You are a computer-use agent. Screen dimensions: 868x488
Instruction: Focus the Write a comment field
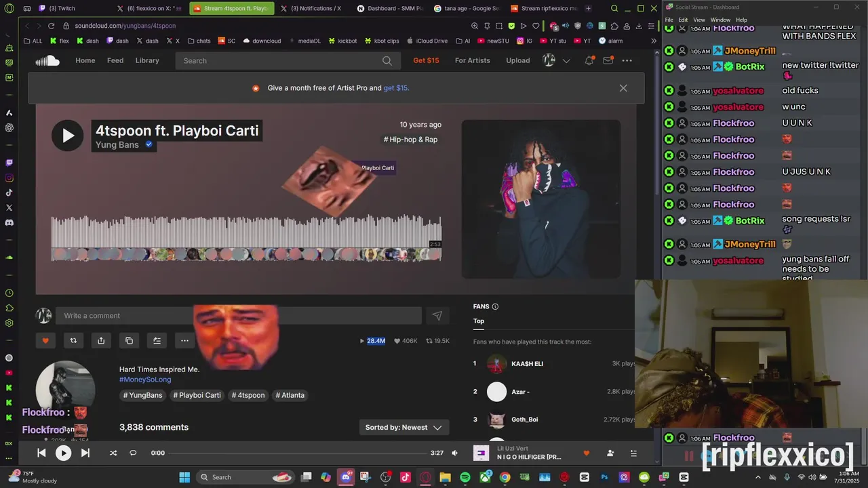pos(239,316)
